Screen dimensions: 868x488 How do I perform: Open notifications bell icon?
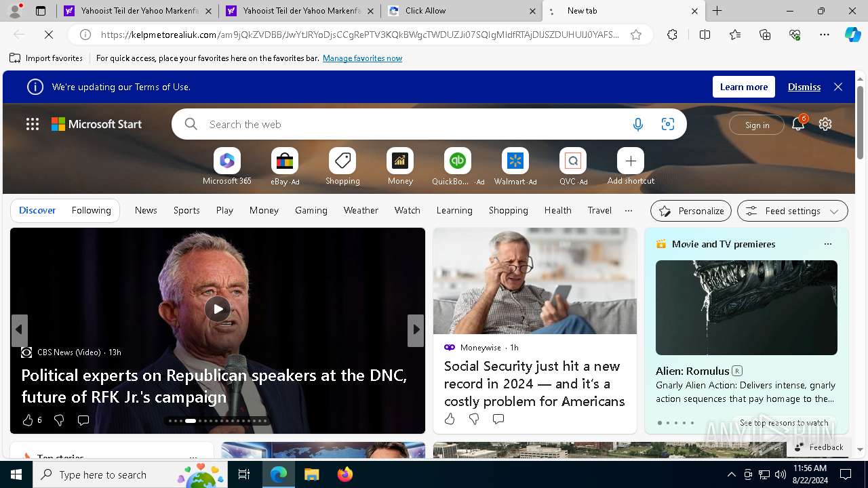tap(798, 124)
